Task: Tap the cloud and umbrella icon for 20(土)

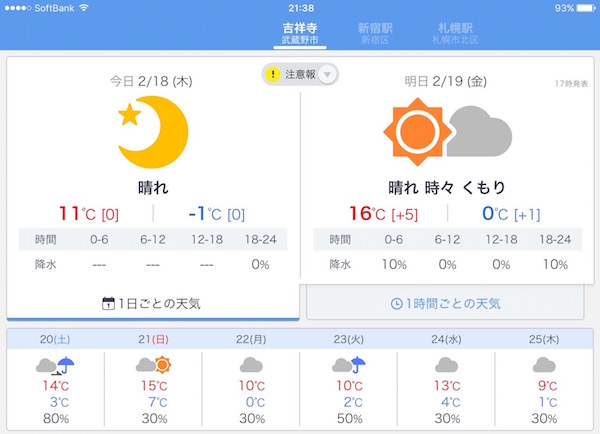Action: click(x=55, y=365)
